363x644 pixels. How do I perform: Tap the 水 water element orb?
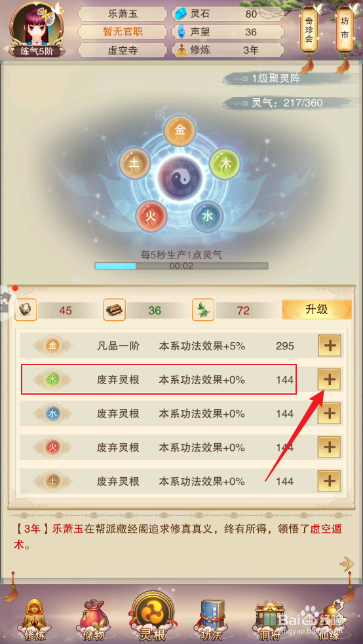click(207, 217)
